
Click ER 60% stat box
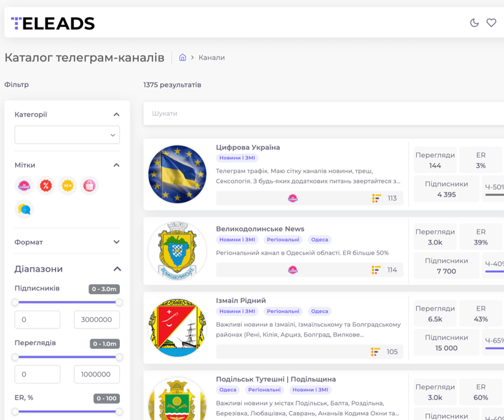click(x=481, y=392)
